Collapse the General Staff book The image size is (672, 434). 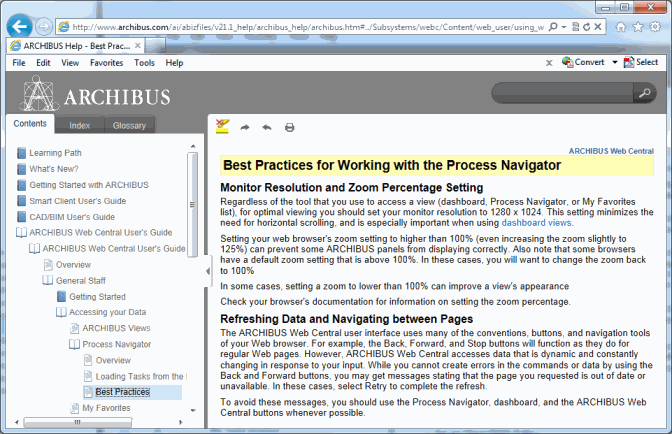(x=74, y=281)
